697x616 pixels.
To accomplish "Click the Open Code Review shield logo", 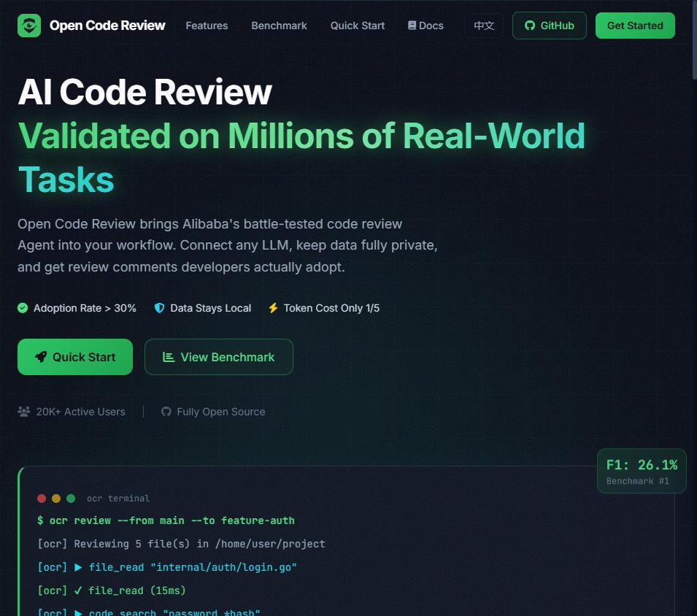I will point(29,26).
